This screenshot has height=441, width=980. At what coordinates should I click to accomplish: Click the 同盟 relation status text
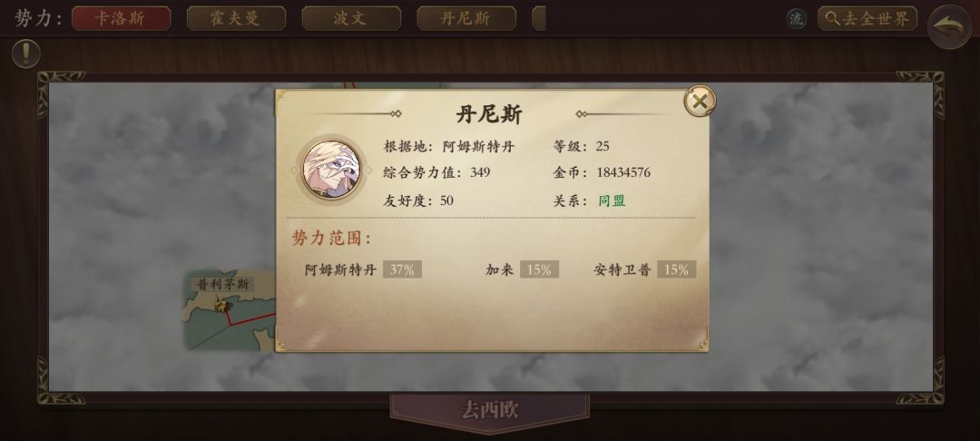tap(612, 201)
